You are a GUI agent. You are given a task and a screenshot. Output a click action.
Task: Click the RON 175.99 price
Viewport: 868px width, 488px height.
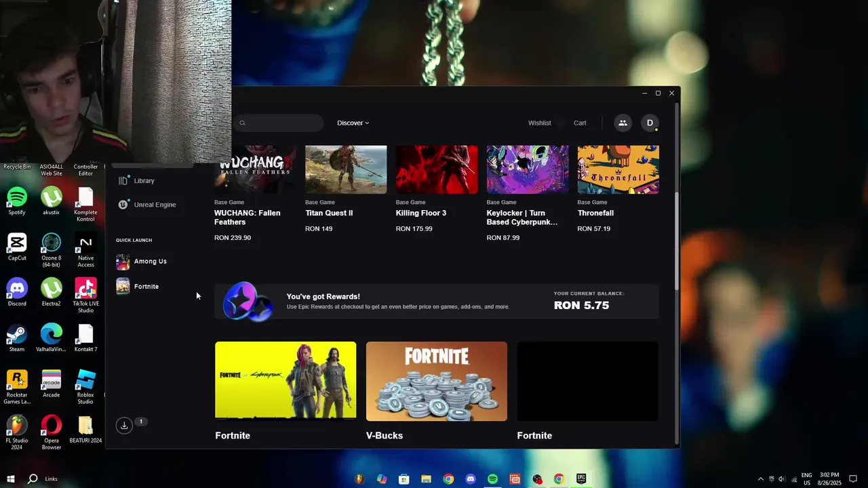414,229
